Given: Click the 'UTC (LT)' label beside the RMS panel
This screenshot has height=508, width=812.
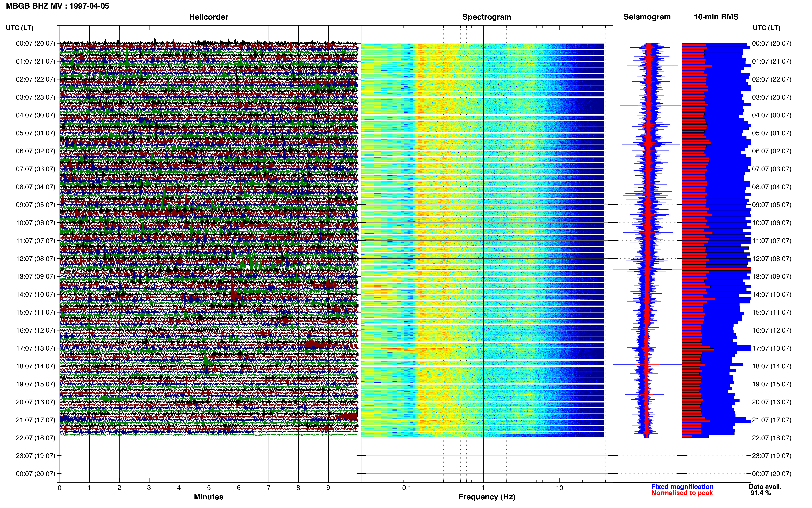Looking at the screenshot, I should 766,28.
